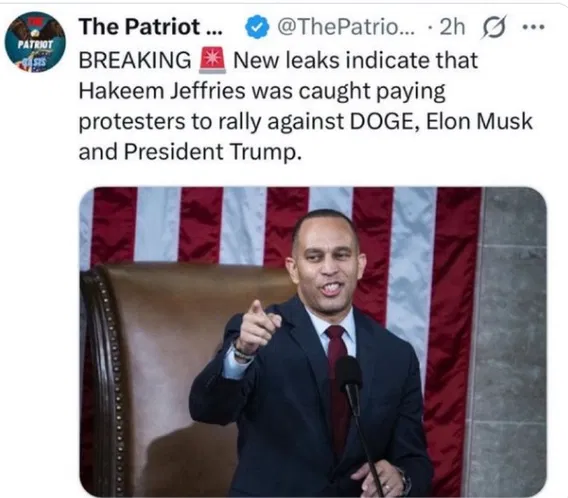Open the three-dot more options menu
Screen dimensions: 568x498
pos(534,27)
